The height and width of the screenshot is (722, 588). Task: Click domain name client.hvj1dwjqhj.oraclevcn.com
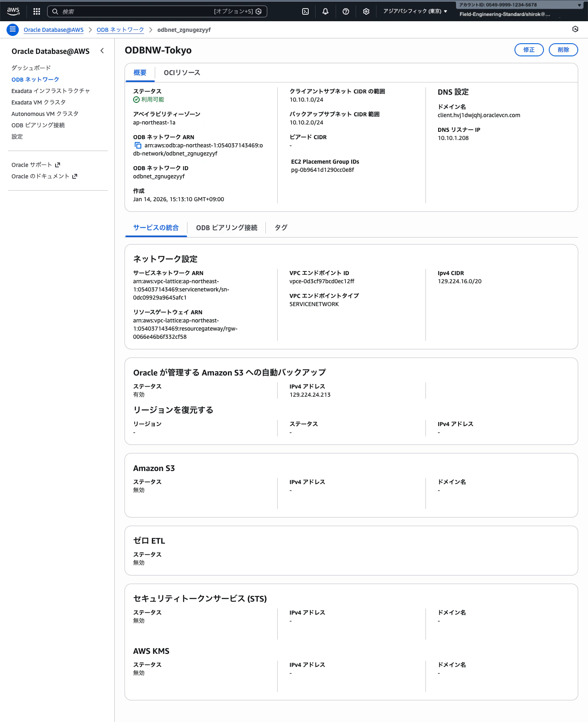(479, 115)
